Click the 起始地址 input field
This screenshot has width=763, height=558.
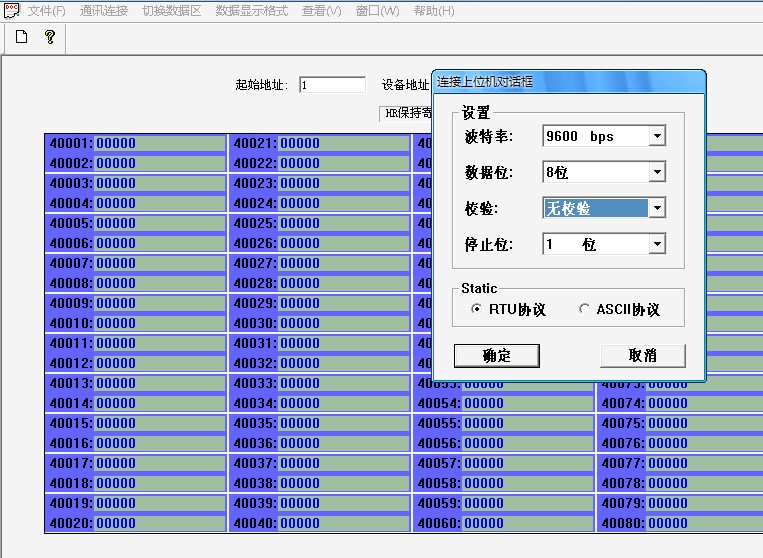[x=332, y=85]
